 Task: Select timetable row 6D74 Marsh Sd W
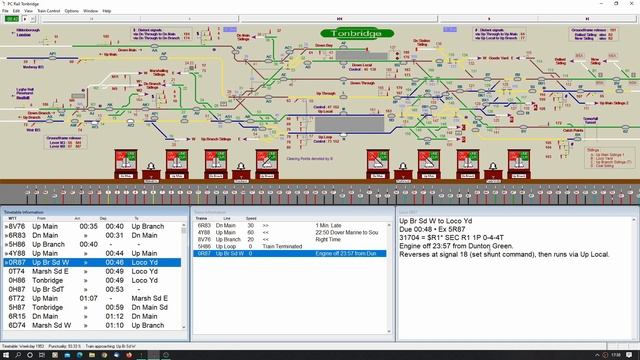coord(92,325)
